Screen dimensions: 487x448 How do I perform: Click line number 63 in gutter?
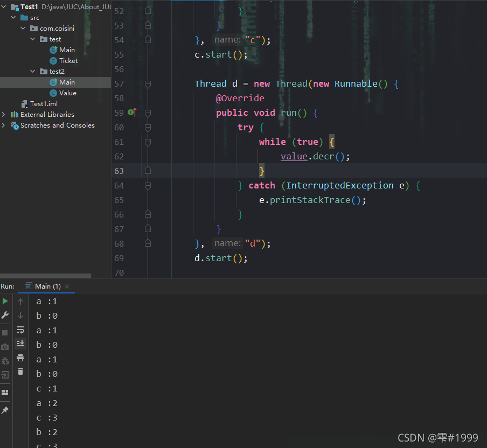coord(119,171)
